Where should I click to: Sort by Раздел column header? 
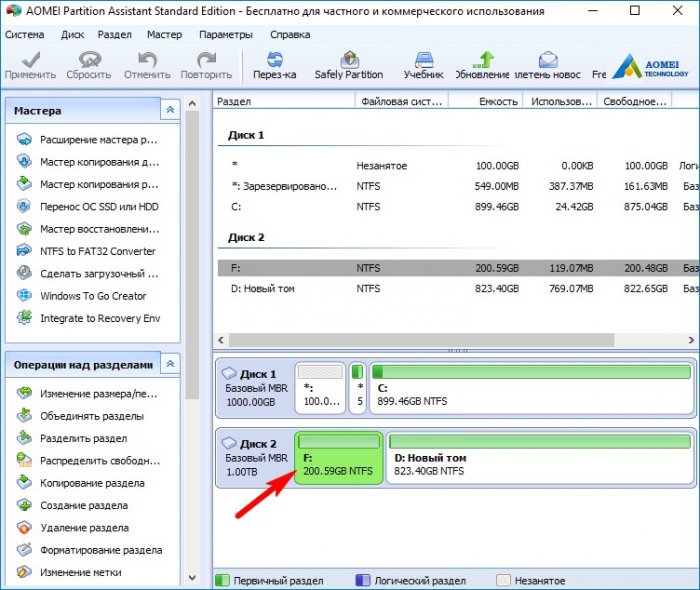pos(284,101)
